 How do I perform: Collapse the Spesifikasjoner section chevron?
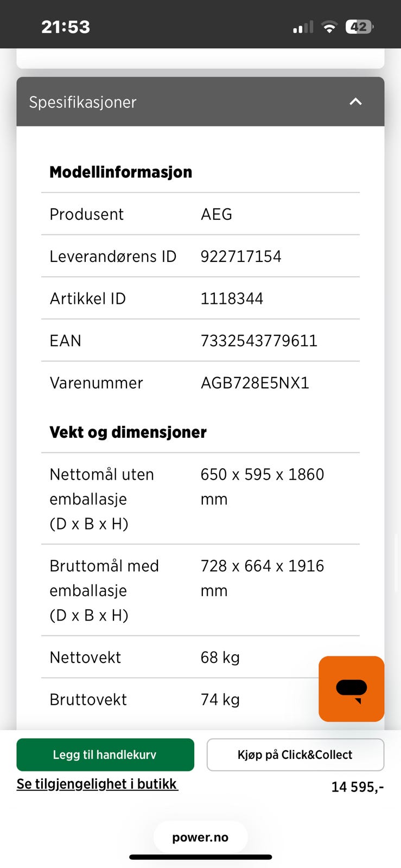click(x=355, y=101)
